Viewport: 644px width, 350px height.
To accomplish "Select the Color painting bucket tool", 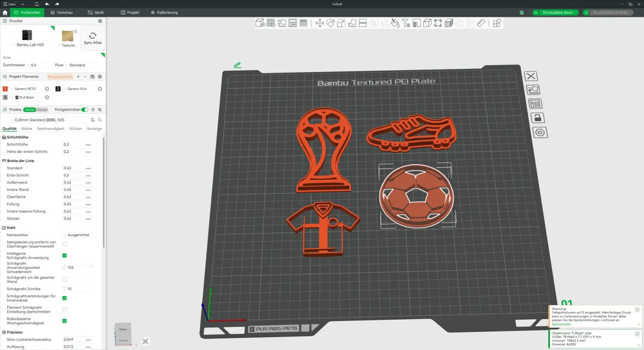I will point(395,23).
